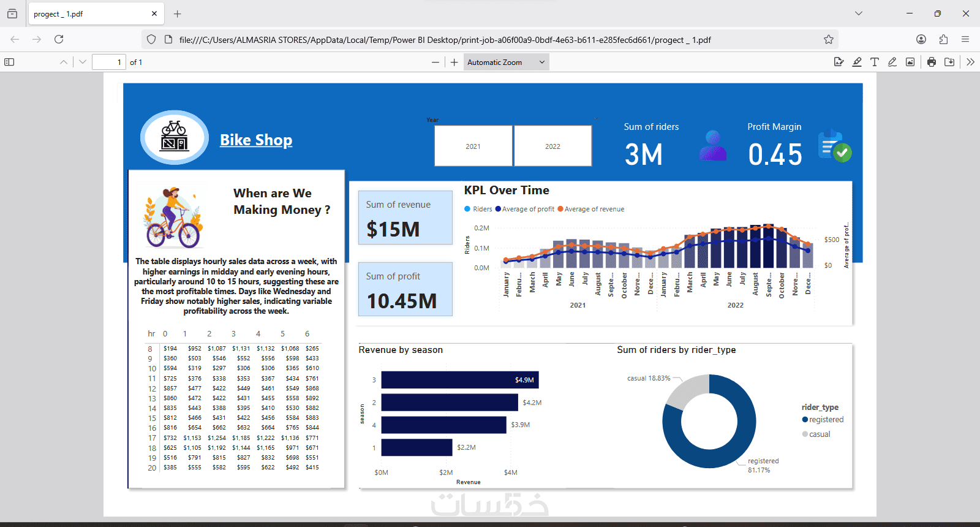This screenshot has width=980, height=527.
Task: Reload the current page
Action: pyautogui.click(x=59, y=39)
